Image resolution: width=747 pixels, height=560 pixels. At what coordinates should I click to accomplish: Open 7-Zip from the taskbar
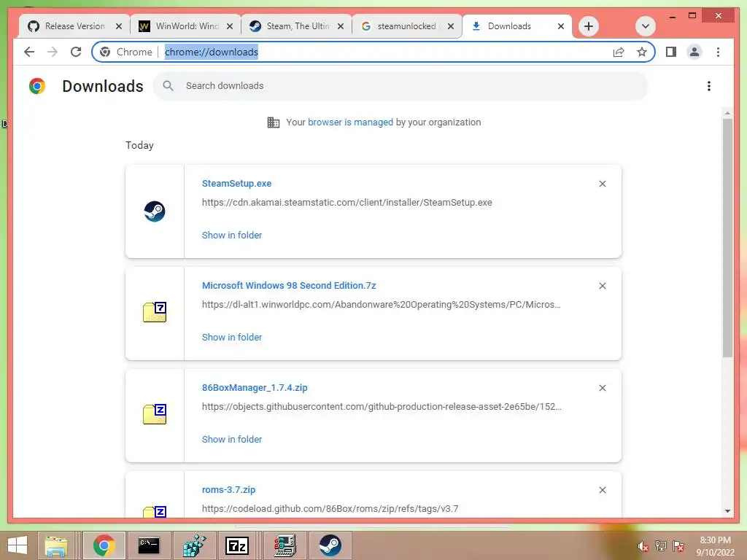click(237, 545)
